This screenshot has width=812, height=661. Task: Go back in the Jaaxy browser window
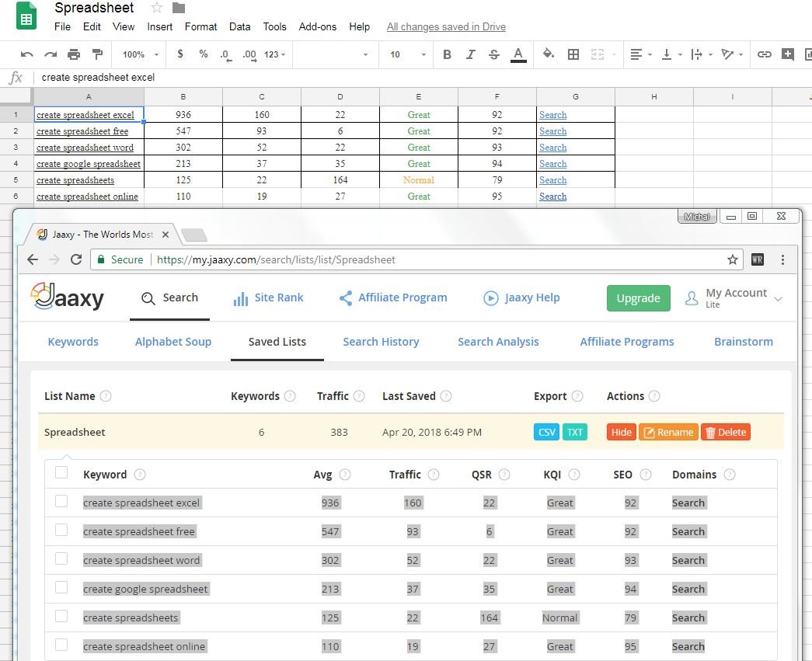coord(33,259)
